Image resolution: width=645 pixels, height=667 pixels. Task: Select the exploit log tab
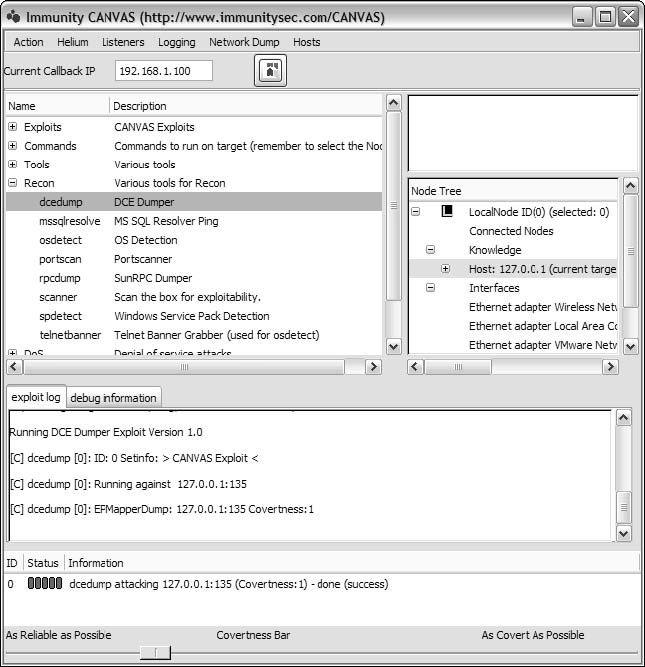(35, 397)
